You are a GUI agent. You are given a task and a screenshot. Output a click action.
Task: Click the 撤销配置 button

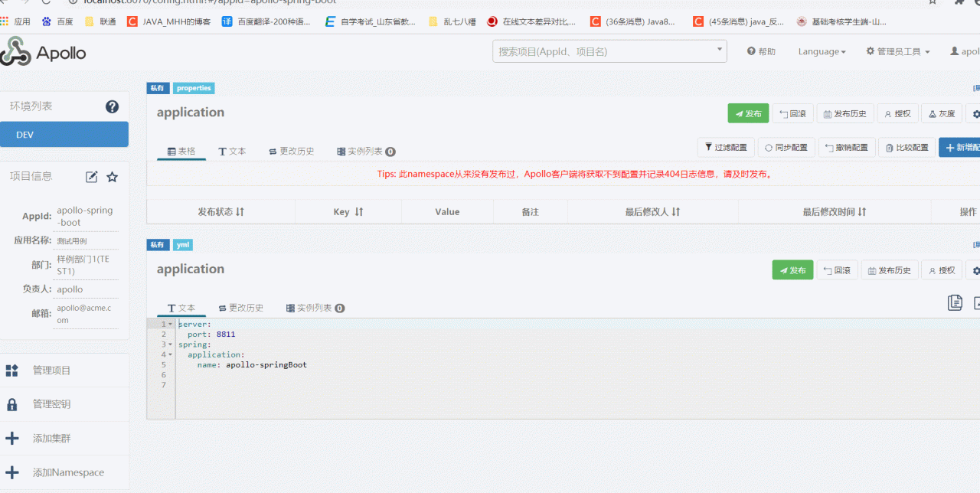[x=846, y=147]
